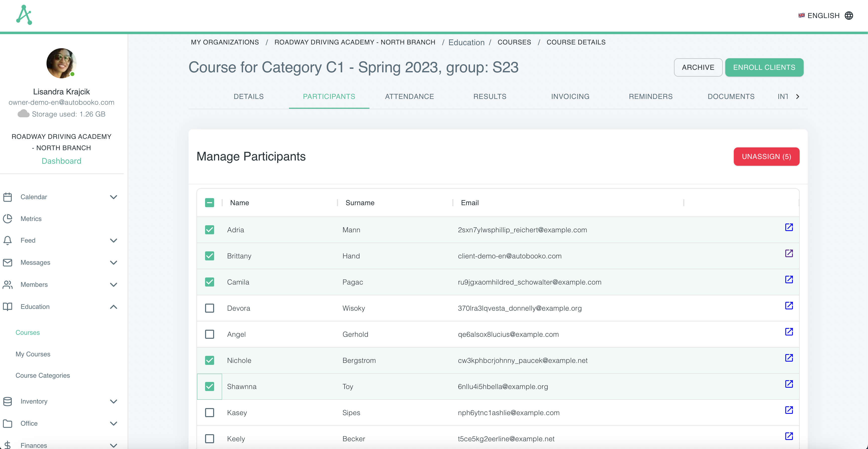Open the INVOICING tab
This screenshot has width=868, height=449.
[x=570, y=96]
